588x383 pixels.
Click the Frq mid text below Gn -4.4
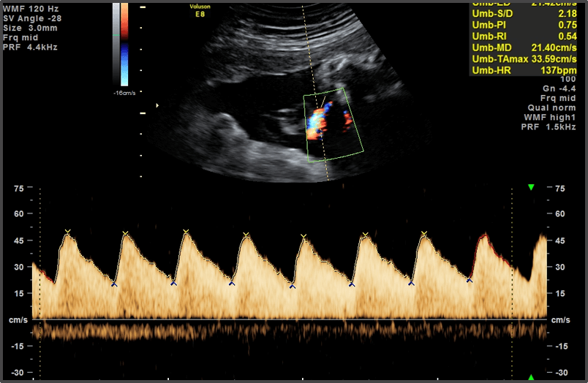[557, 98]
